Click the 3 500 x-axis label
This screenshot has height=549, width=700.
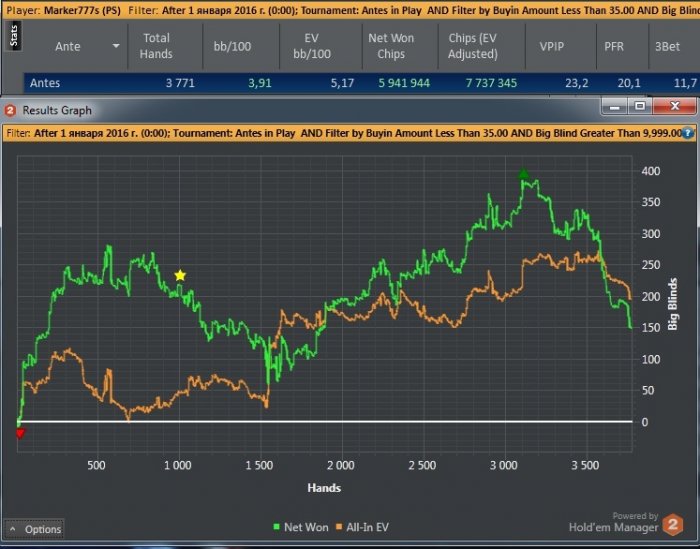tap(585, 465)
